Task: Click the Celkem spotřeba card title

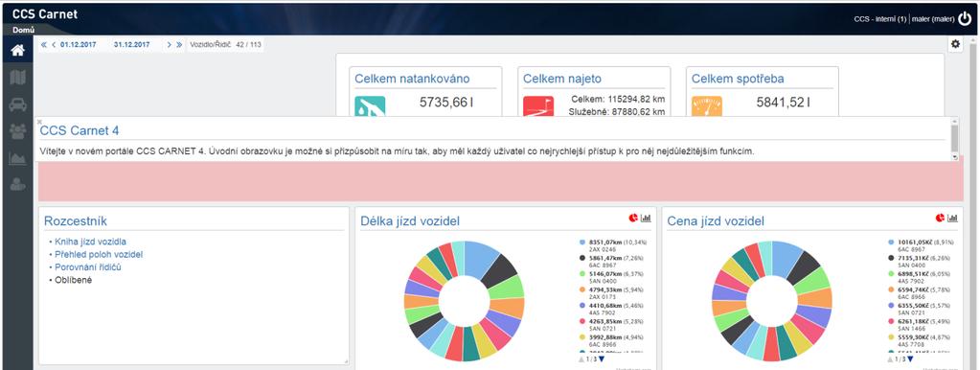Action: pyautogui.click(x=739, y=79)
